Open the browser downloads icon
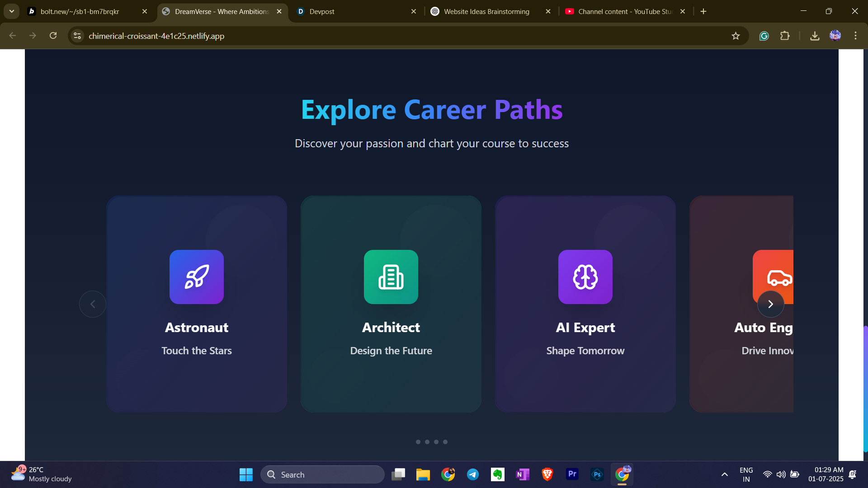This screenshot has width=868, height=488. [x=815, y=36]
